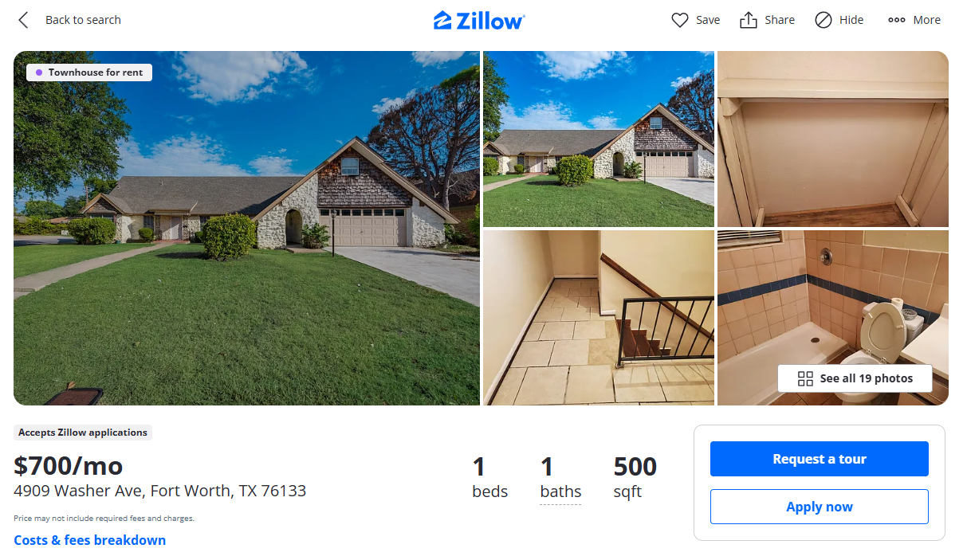The image size is (967, 560).
Task: Click Request a tour button
Action: [x=820, y=459]
